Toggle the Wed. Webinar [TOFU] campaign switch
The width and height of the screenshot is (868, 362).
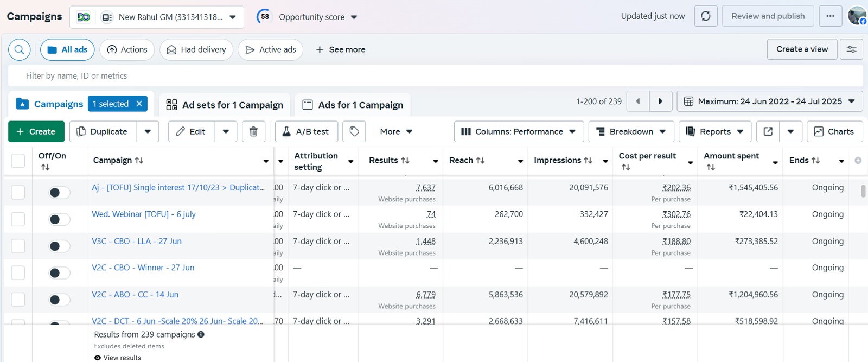(x=59, y=219)
